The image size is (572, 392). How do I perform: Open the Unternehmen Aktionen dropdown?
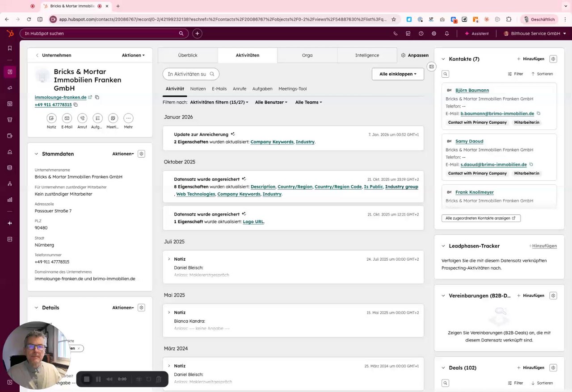pyautogui.click(x=133, y=55)
